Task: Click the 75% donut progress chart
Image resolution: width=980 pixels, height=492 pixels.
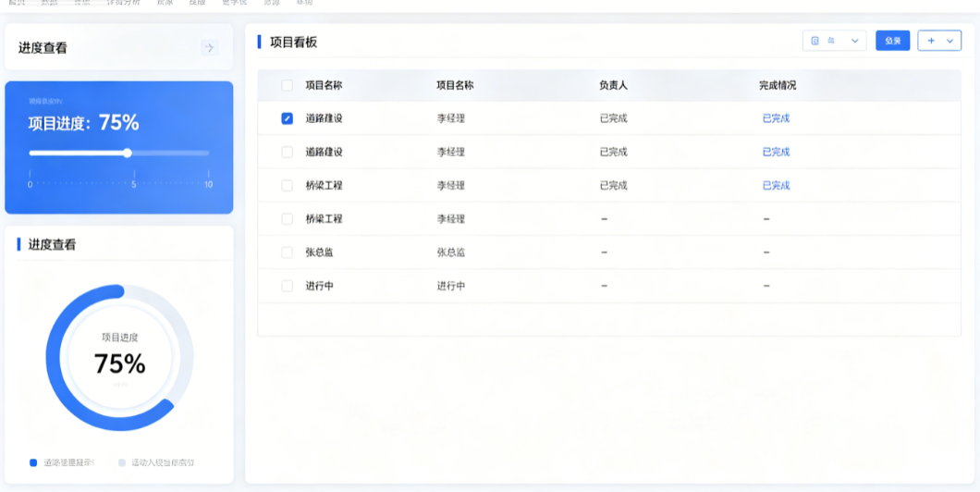Action: click(x=119, y=358)
